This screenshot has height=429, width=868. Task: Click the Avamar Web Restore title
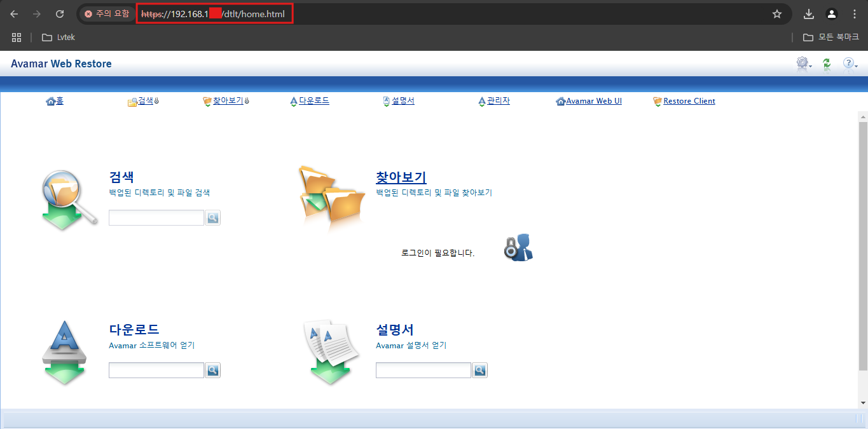click(x=61, y=64)
